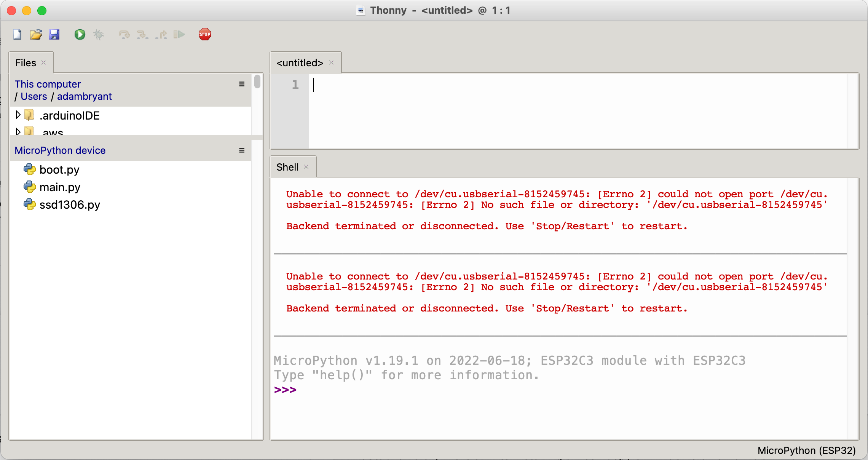
Task: Expand the .aws folder triangle
Action: [x=18, y=131]
